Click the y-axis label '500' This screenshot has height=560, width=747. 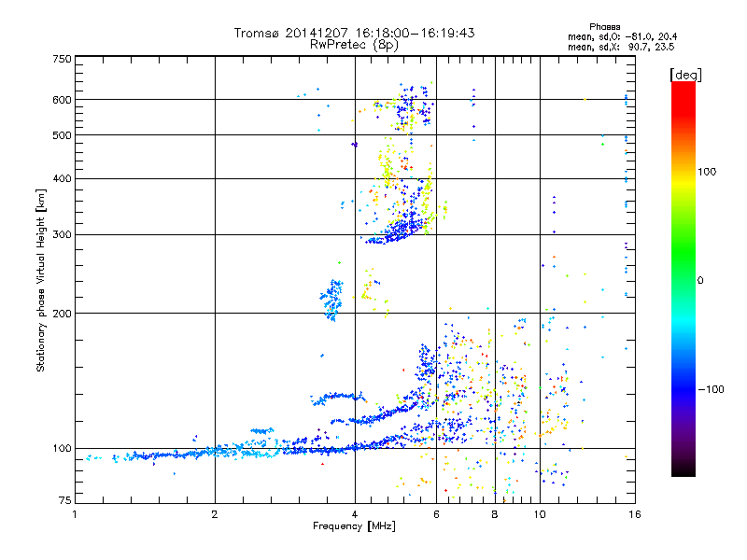pos(62,135)
